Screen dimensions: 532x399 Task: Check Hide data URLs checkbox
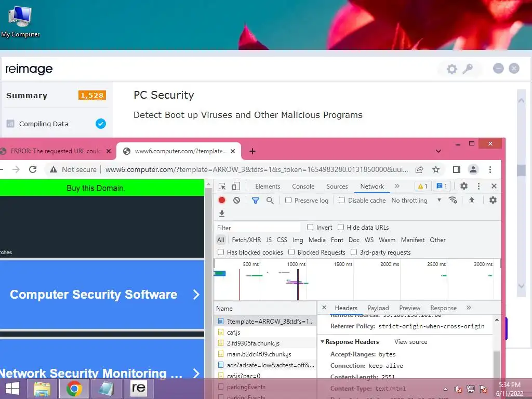(341, 227)
